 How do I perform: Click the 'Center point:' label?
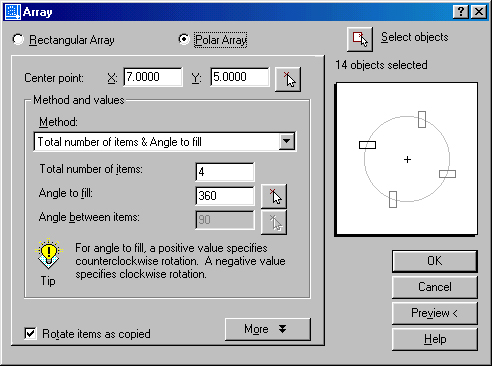(54, 78)
